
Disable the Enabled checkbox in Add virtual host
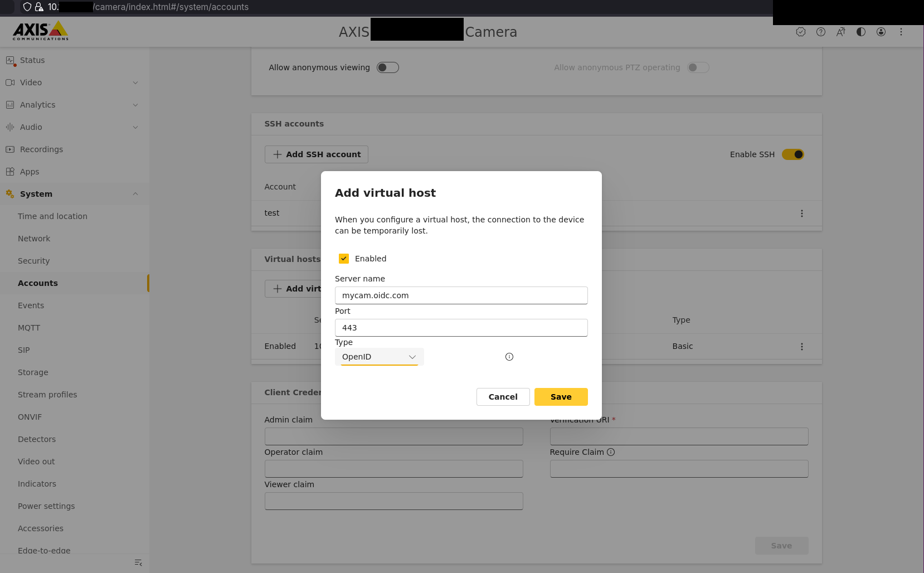coord(344,258)
